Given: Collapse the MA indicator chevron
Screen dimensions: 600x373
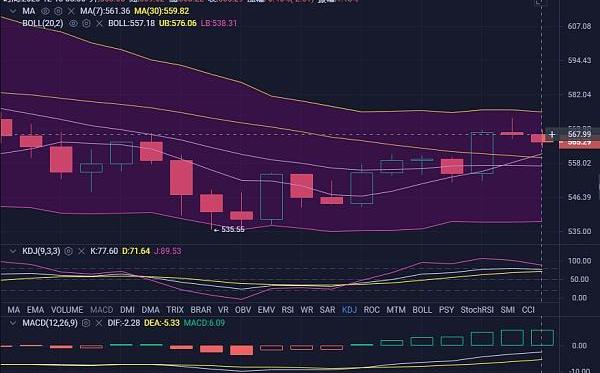Looking at the screenshot, I should click(x=13, y=11).
